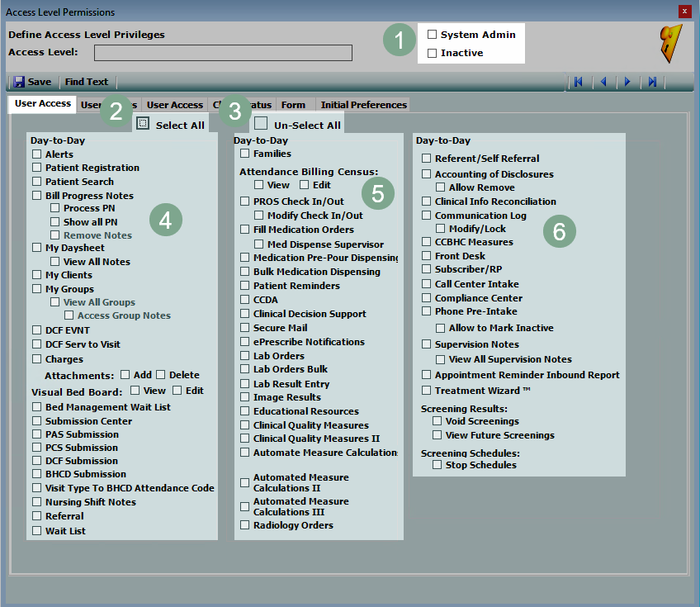
Task: Switch to the Initial Preferences tab
Action: point(363,105)
